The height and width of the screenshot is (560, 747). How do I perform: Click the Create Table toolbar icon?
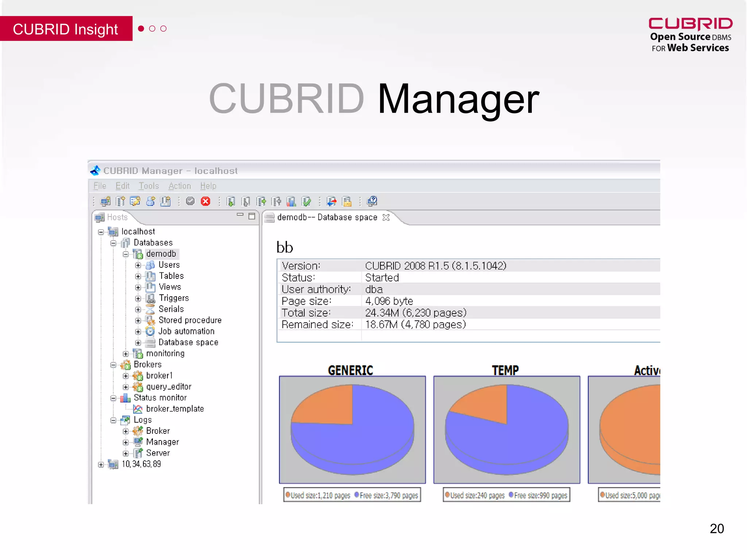click(165, 201)
